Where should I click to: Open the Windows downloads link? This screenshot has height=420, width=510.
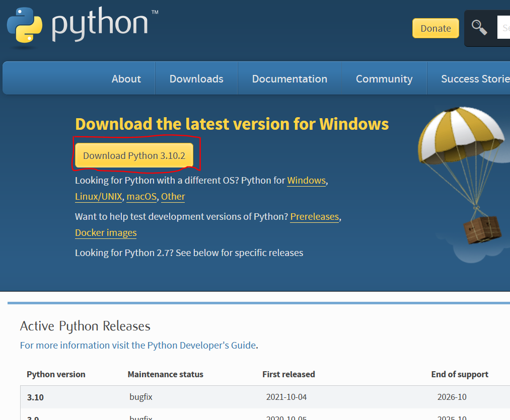point(306,180)
